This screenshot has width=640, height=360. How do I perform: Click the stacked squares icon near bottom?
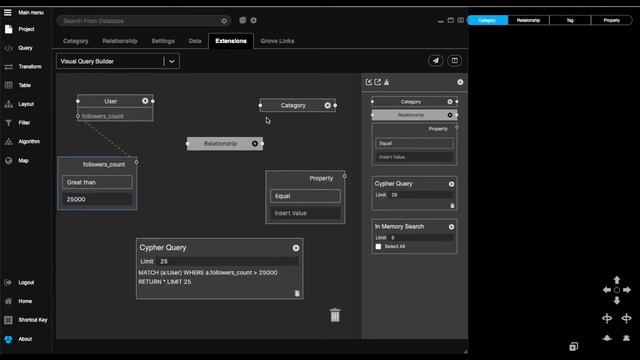click(573, 347)
